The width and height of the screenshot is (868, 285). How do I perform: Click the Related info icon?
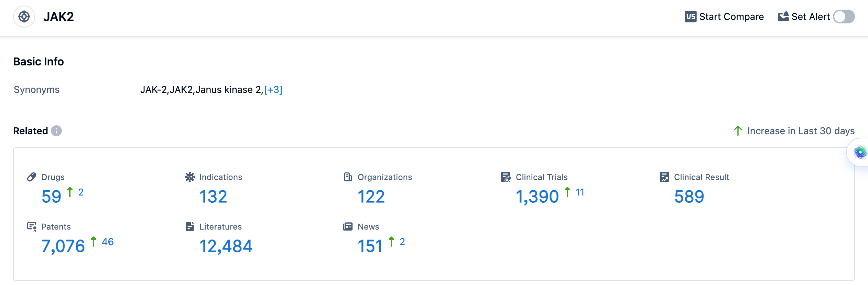pos(56,131)
